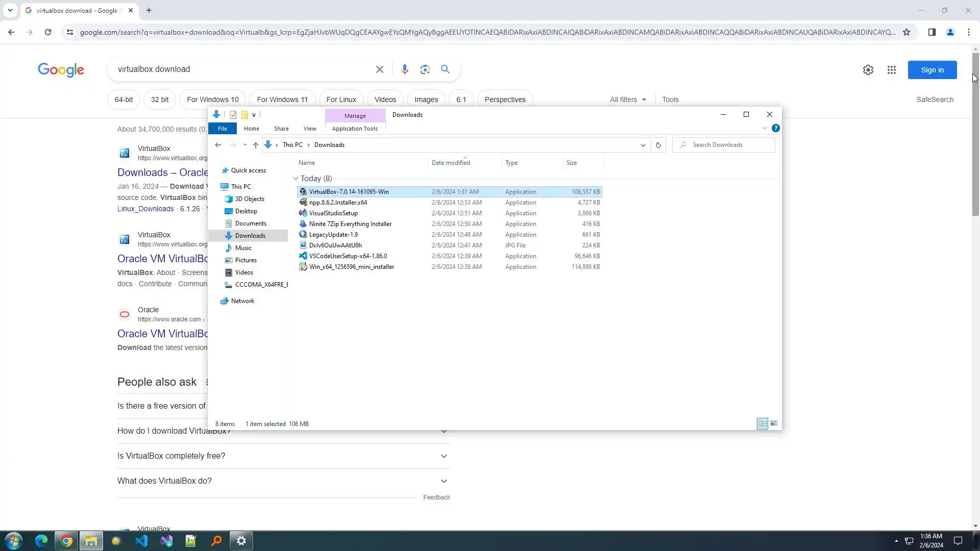The height and width of the screenshot is (551, 980).
Task: Toggle the Details view layout button
Action: tap(763, 424)
